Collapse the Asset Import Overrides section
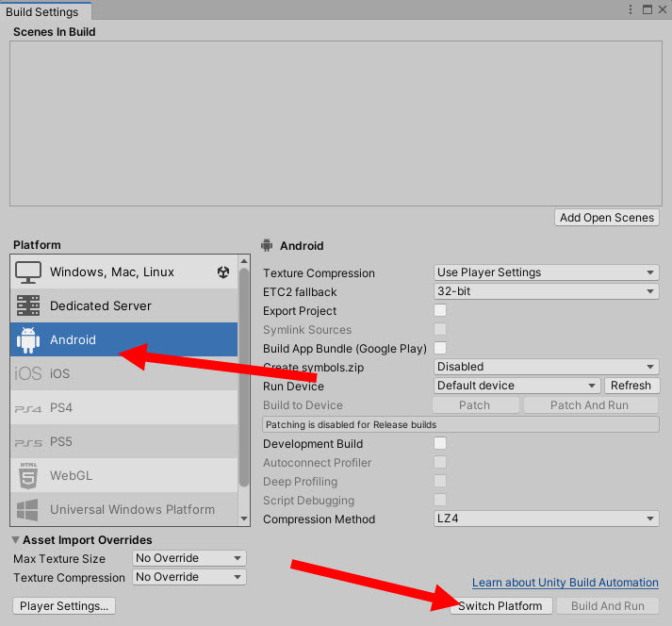Viewport: 672px width, 626px height. click(15, 540)
